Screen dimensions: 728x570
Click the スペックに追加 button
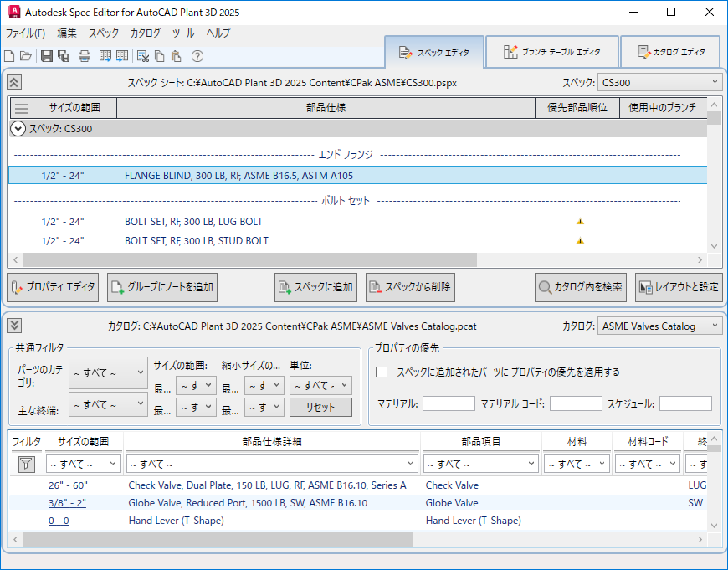click(315, 288)
